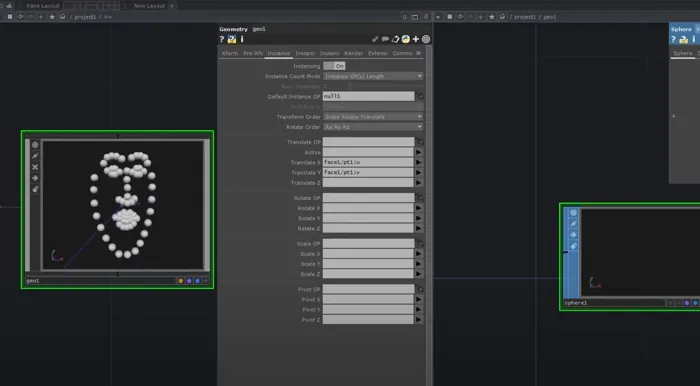Toggle the lock flag on sphere1 node
Viewport: 700px width, 386px height.
(573, 246)
